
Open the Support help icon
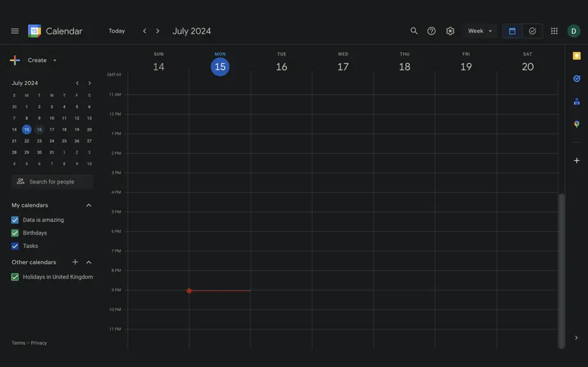click(x=432, y=31)
